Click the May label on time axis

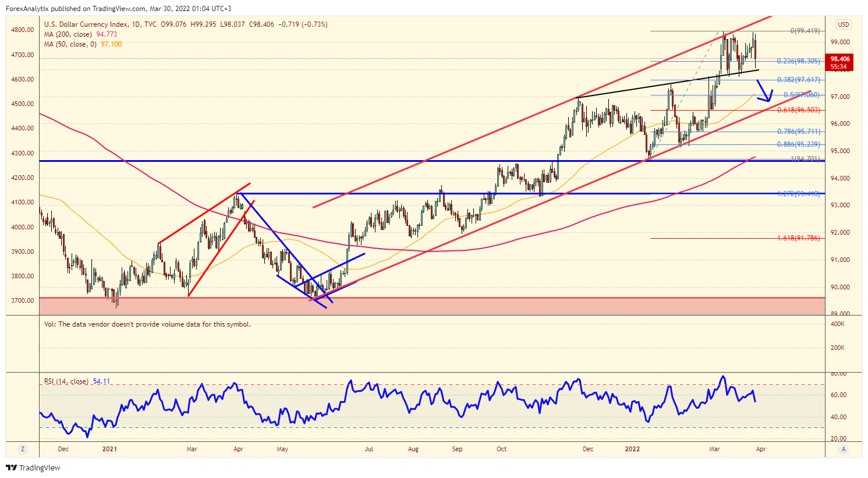coord(282,449)
